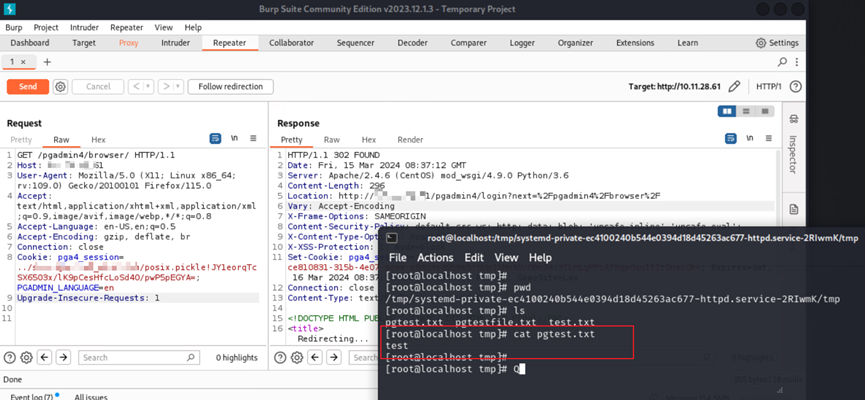Toggle side-by-side request/response layout
The image size is (865, 400).
(728, 111)
